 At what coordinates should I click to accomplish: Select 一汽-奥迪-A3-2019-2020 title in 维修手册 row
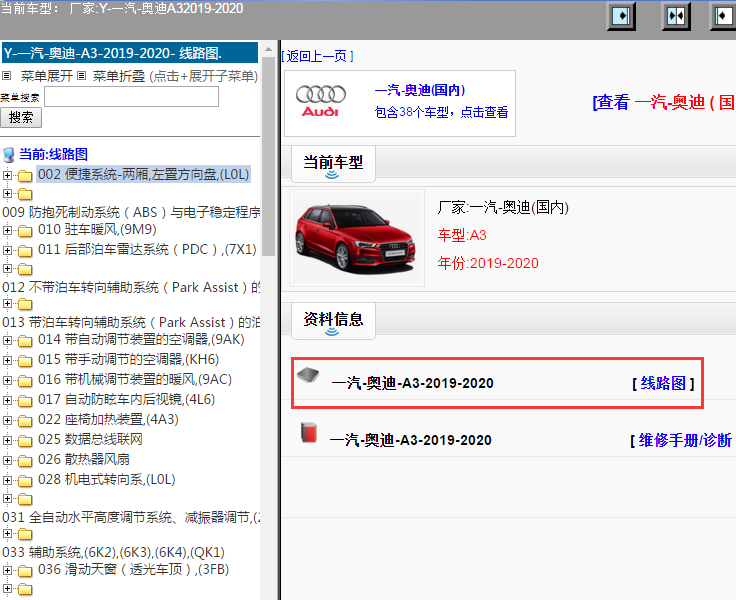pos(411,440)
